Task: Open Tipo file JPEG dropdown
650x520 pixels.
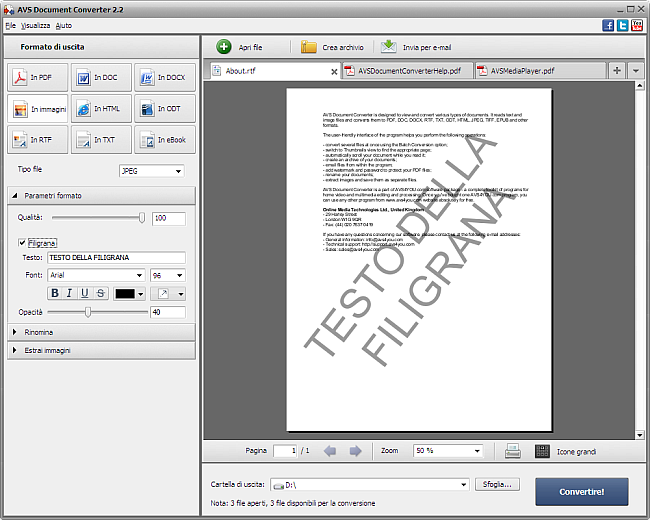Action: (178, 171)
